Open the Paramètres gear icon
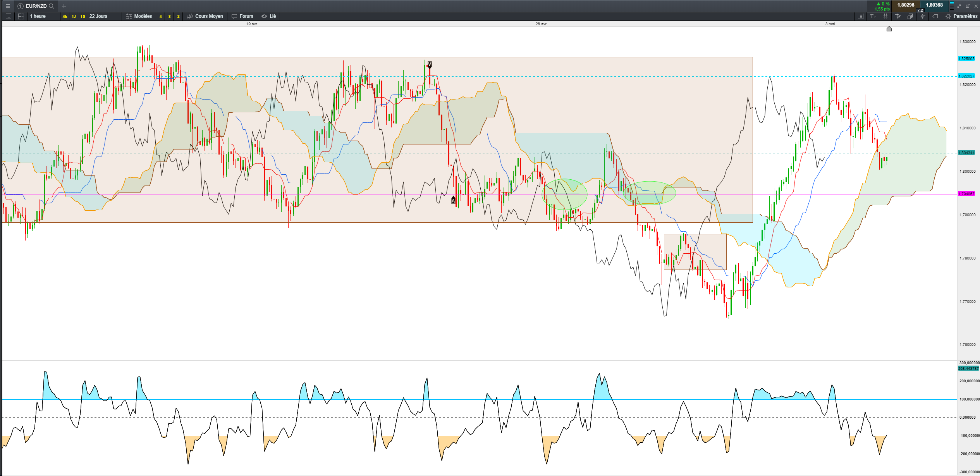Image resolution: width=980 pixels, height=476 pixels. click(948, 16)
